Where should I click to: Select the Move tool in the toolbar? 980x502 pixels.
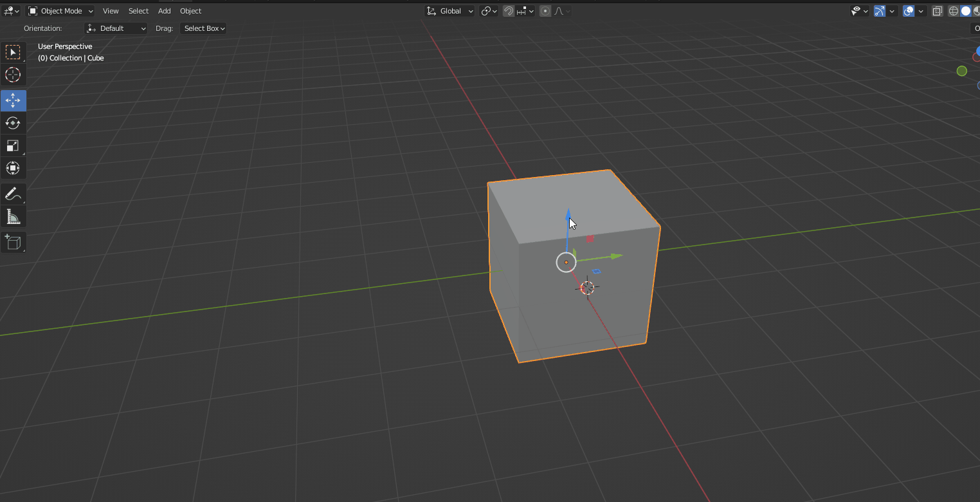tap(13, 100)
